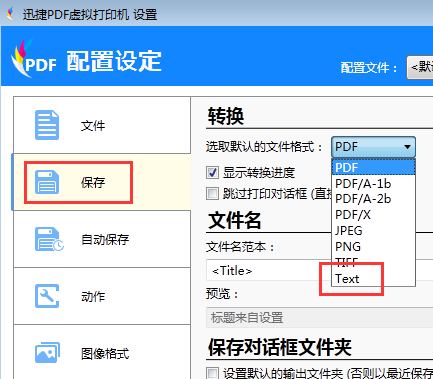Click the 配置设定 header title

(114, 61)
